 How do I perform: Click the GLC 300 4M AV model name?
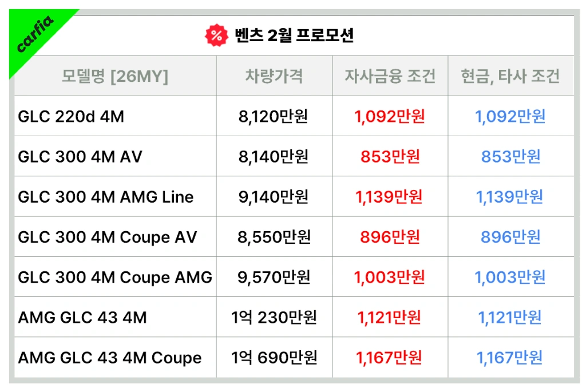[80, 157]
